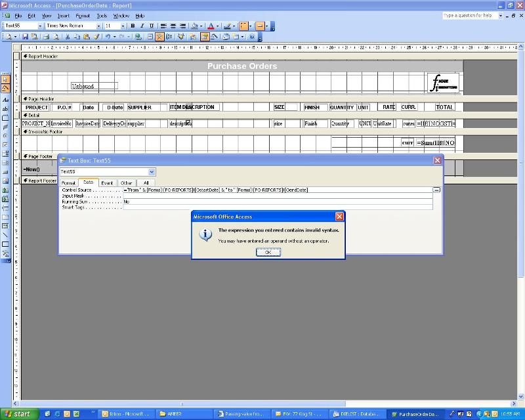Image resolution: width=525 pixels, height=420 pixels.
Task: Click the Insert Hyperlink toolbar icon
Action: tap(138, 37)
